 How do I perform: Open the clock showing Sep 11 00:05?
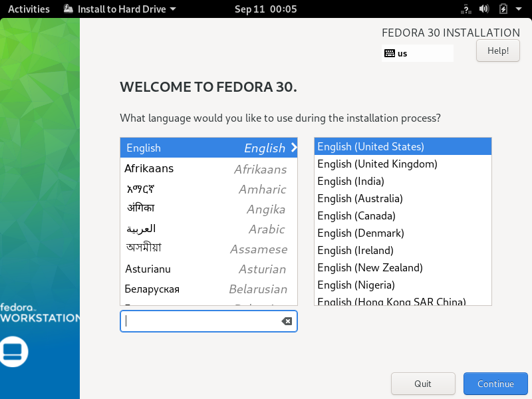(x=265, y=9)
